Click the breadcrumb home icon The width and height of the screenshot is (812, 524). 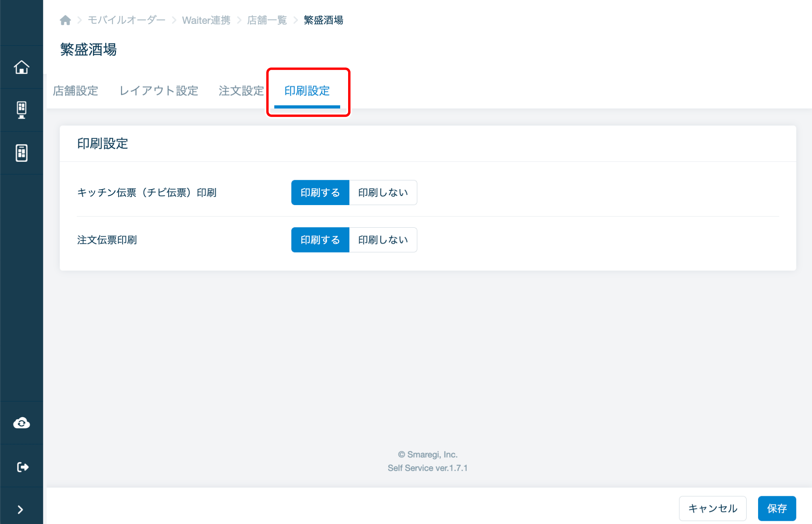pyautogui.click(x=65, y=20)
